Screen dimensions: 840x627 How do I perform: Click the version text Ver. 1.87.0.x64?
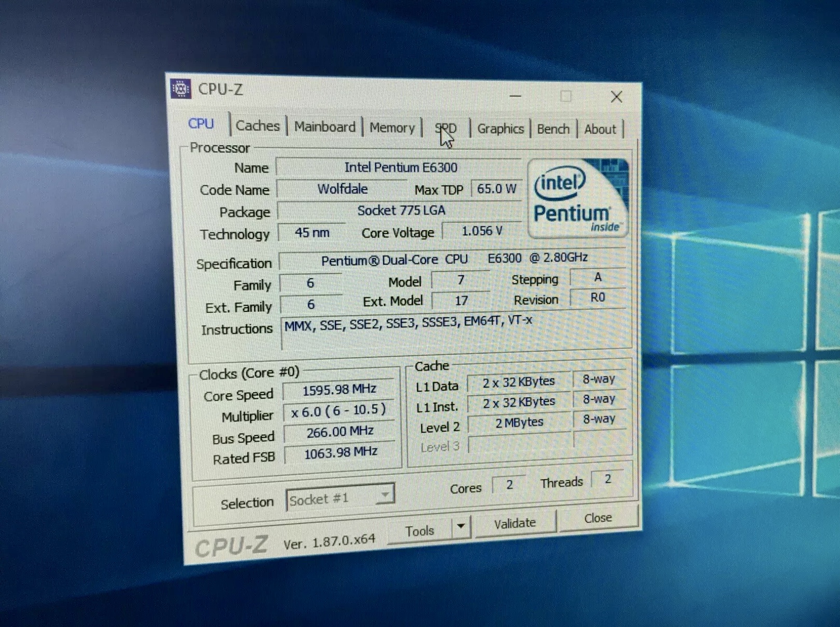click(329, 541)
